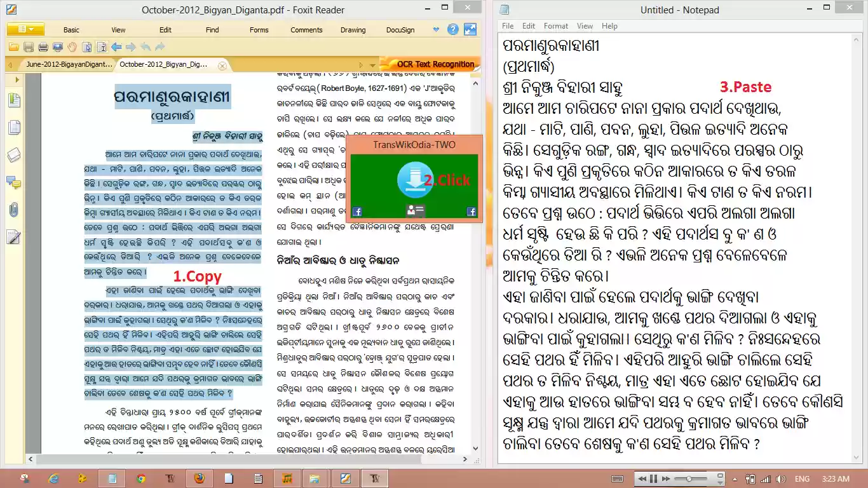Viewport: 868px width, 488px height.
Task: Open the Foxit yellow File menu dropdown
Action: click(26, 29)
